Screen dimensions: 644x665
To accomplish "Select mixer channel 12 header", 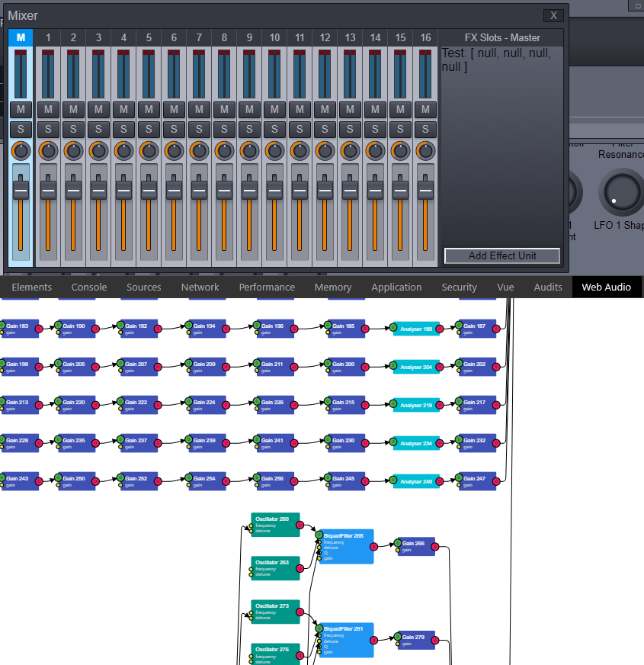I will pos(325,37).
